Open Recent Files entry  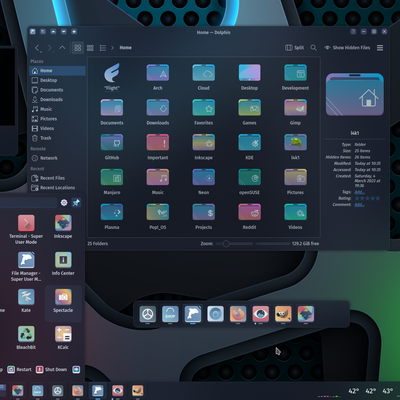[57, 178]
